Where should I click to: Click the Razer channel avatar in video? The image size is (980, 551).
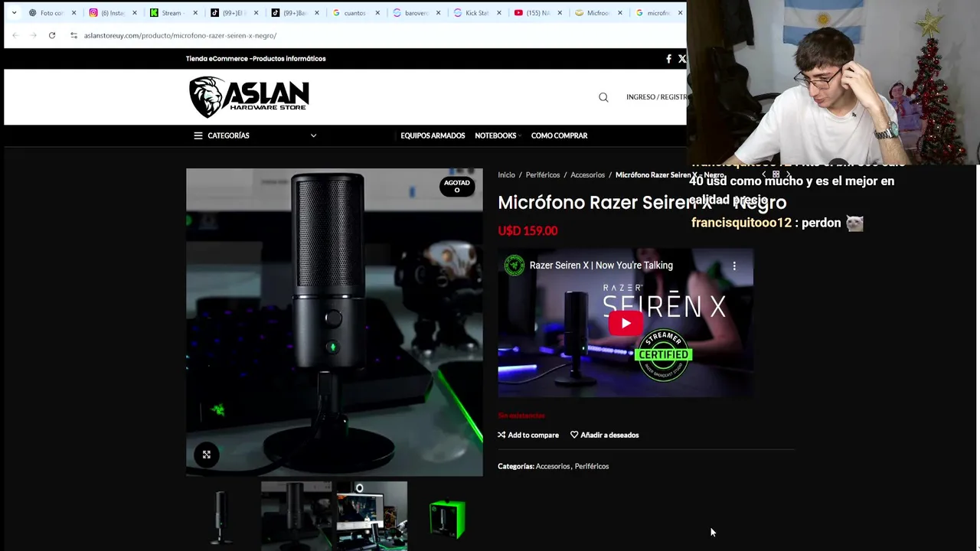(514, 266)
